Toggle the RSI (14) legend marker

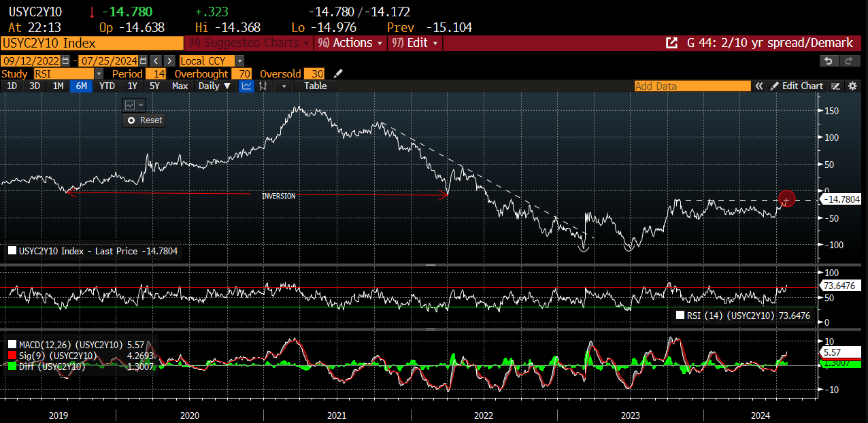click(x=680, y=315)
